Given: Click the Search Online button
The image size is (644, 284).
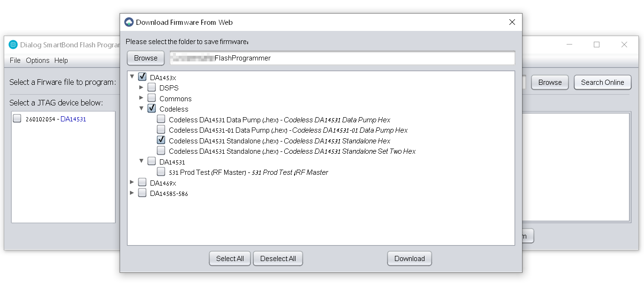Looking at the screenshot, I should (603, 82).
